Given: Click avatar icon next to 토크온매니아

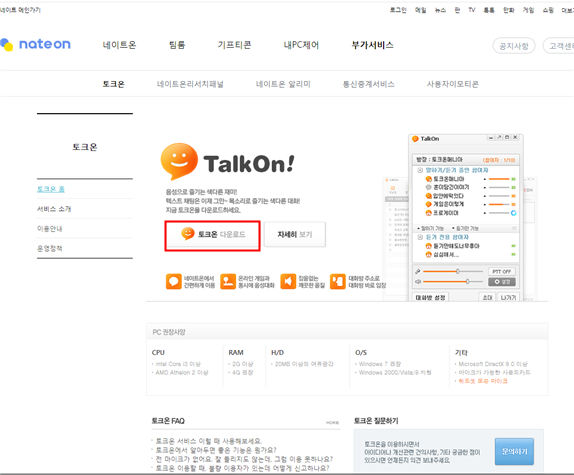Looking at the screenshot, I should pyautogui.click(x=428, y=179).
